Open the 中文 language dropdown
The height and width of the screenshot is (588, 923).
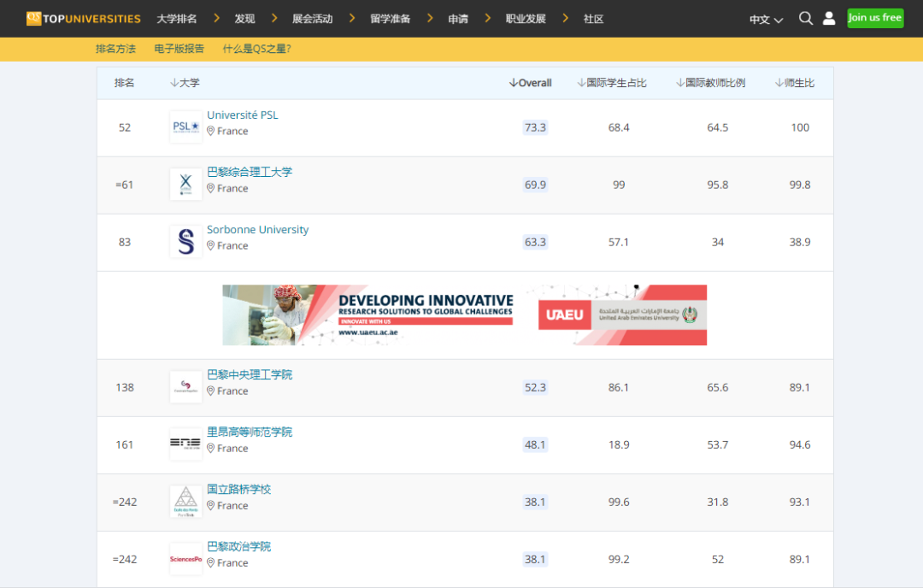pyautogui.click(x=765, y=18)
